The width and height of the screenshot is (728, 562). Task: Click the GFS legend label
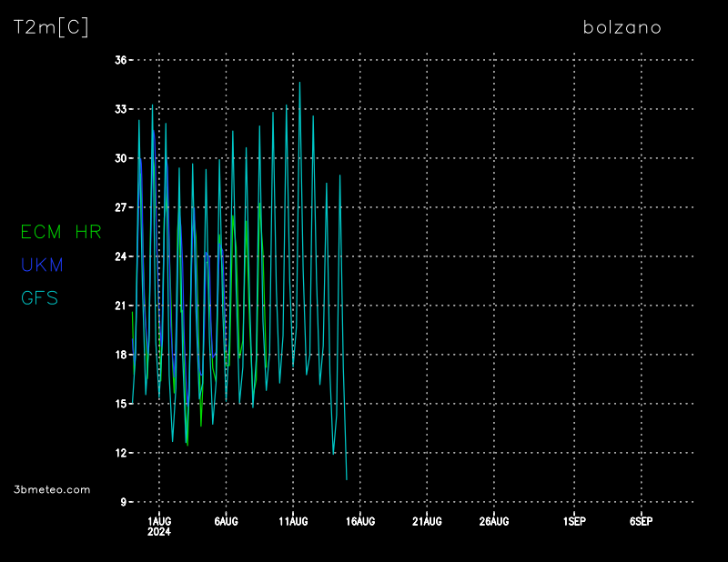click(x=40, y=297)
